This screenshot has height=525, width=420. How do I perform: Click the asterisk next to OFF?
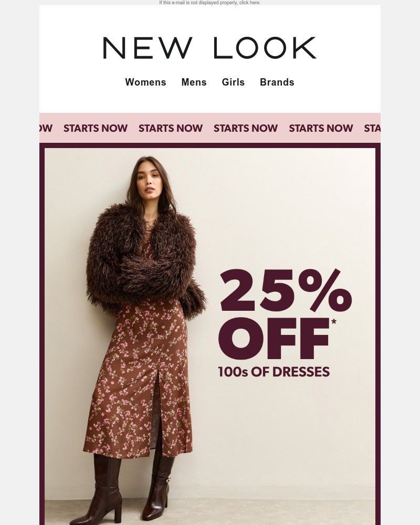tap(333, 322)
